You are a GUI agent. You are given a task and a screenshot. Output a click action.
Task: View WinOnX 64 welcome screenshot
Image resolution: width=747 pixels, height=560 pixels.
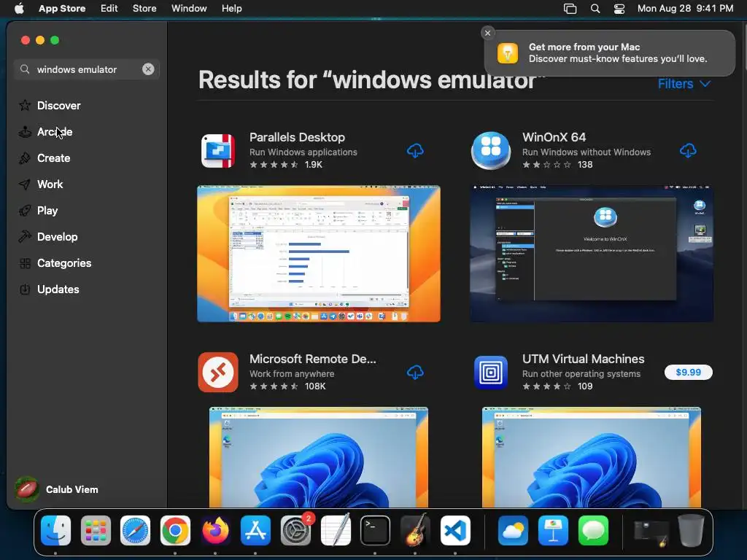pyautogui.click(x=592, y=254)
